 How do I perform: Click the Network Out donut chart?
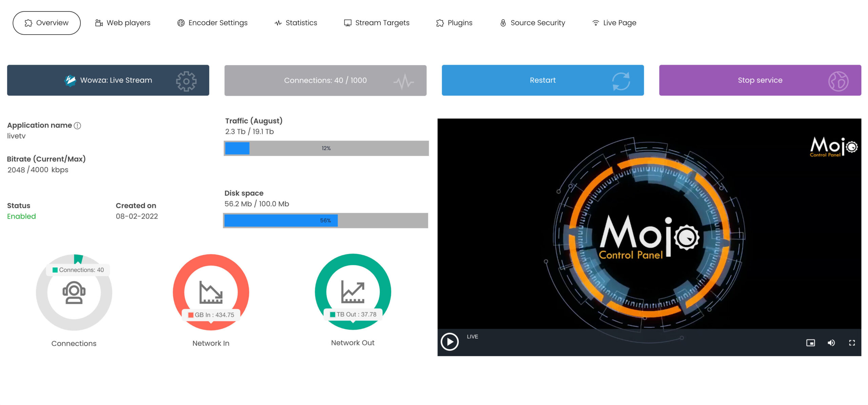coord(353,260)
